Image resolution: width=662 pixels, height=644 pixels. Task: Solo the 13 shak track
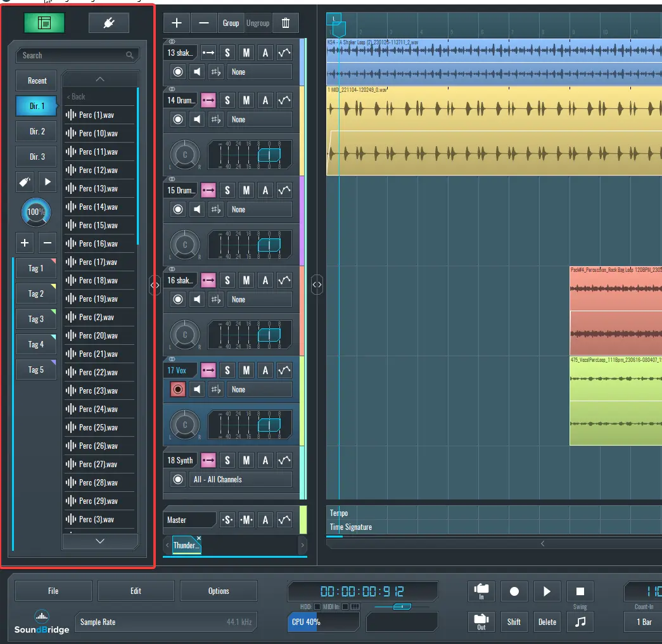coord(227,53)
